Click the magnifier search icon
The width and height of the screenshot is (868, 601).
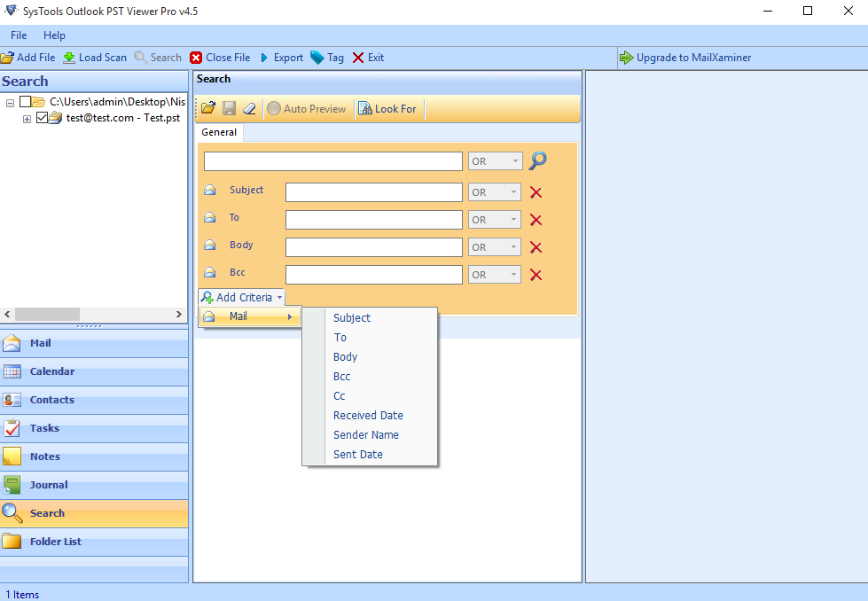pos(537,161)
